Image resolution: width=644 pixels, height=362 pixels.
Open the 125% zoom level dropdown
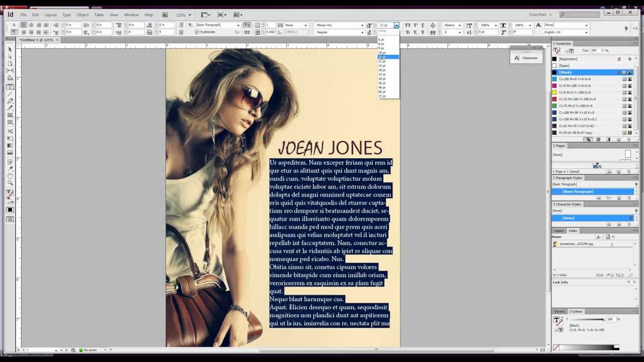[x=190, y=15]
